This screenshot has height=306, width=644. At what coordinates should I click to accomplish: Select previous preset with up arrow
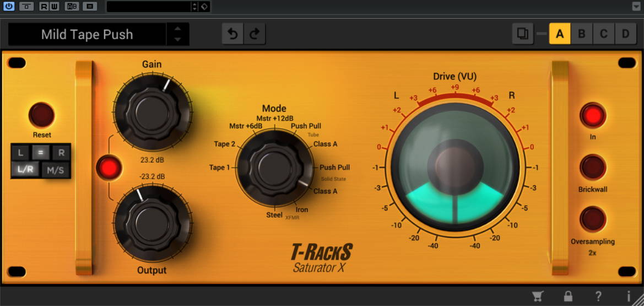pos(177,29)
